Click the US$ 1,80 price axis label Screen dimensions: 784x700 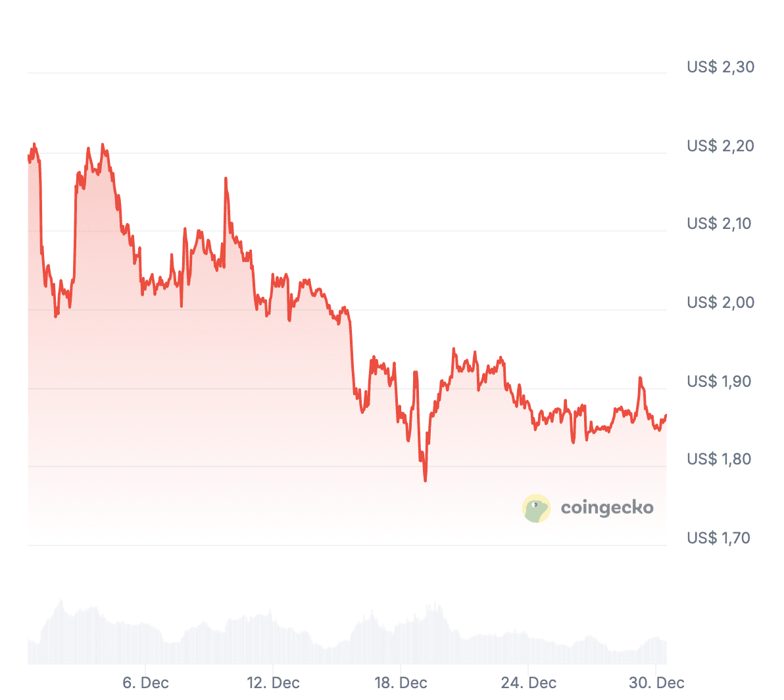[719, 459]
